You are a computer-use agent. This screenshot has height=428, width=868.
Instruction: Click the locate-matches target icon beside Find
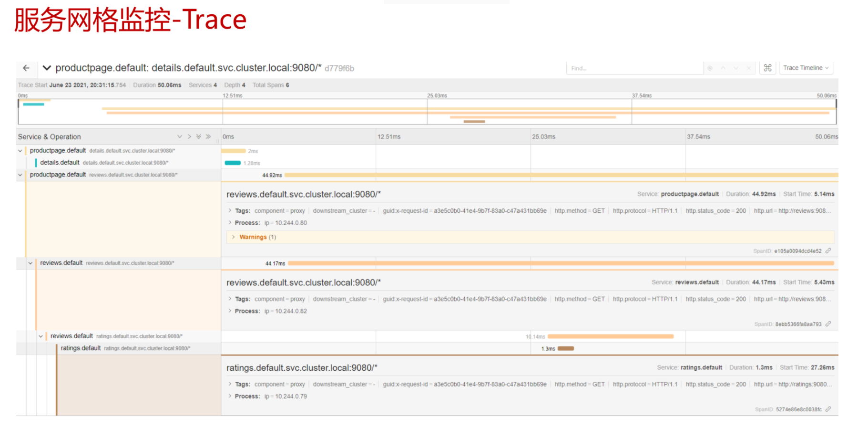710,68
